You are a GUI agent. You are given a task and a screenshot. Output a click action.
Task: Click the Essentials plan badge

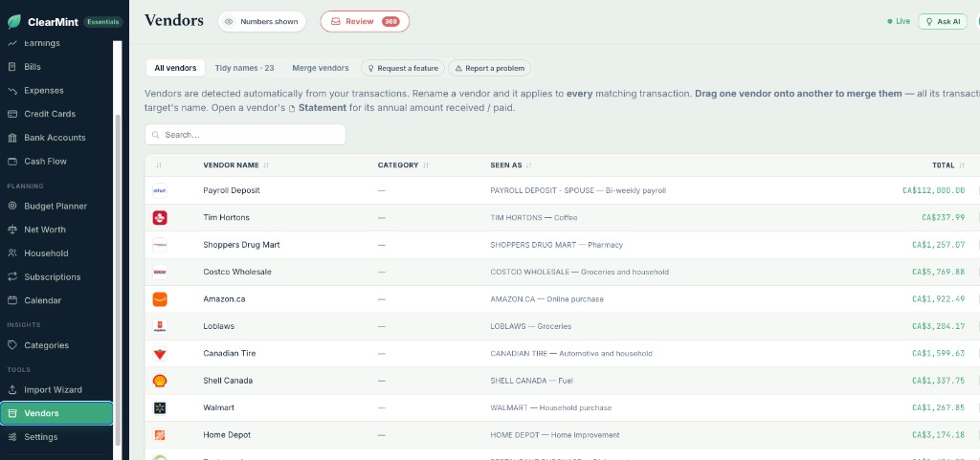point(103,22)
